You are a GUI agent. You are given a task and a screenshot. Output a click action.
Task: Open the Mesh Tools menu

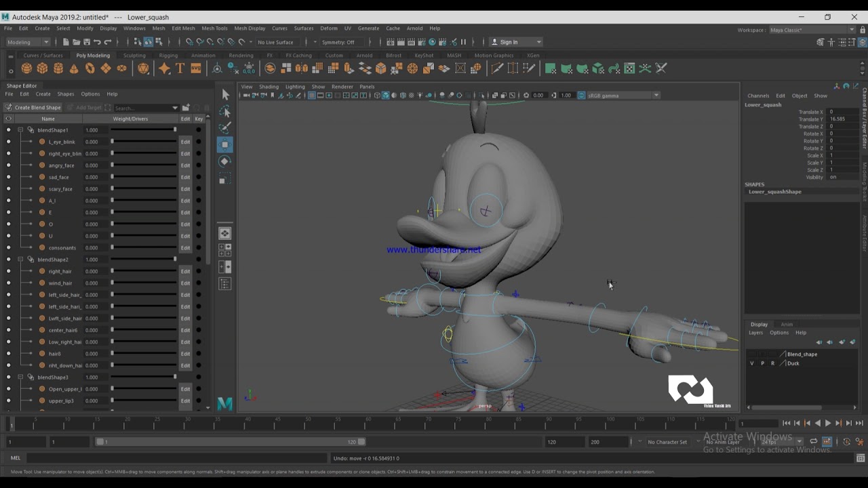click(x=214, y=28)
